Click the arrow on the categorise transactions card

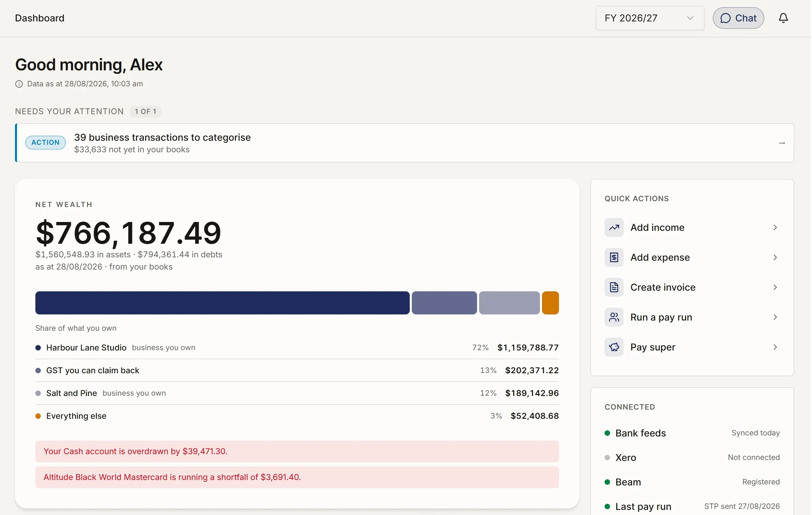(782, 143)
